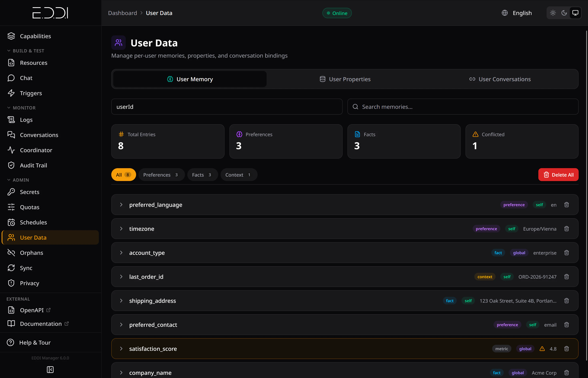Open the Coordinator page from sidebar
Viewport: 588px width, 378px height.
point(36,150)
